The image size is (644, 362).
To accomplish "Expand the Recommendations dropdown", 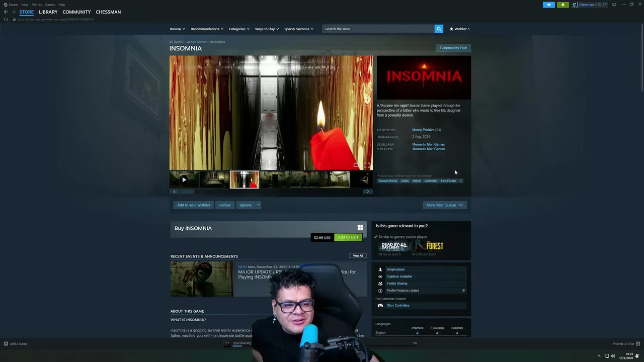I will click(x=207, y=29).
